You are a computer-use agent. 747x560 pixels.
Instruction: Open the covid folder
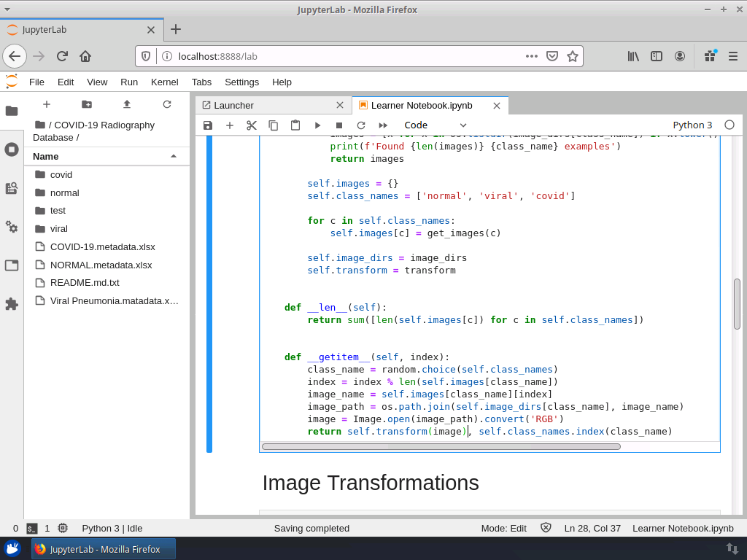[x=61, y=175]
